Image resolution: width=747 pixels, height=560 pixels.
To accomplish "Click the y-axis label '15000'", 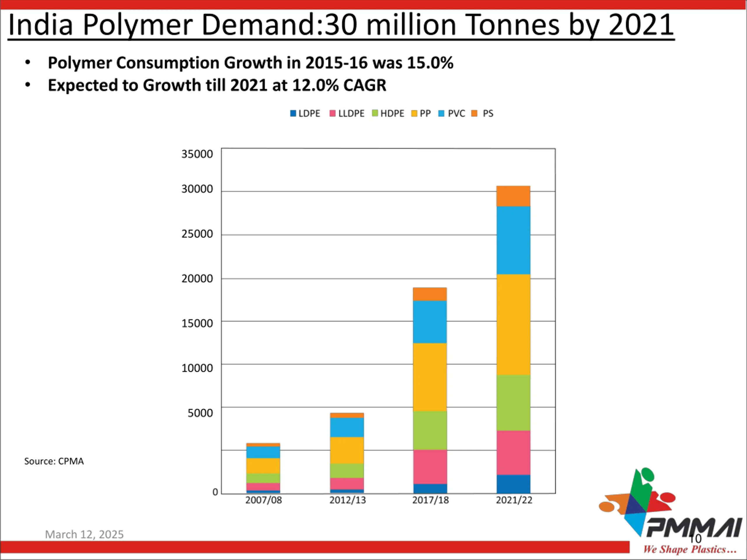I will coord(197,323).
